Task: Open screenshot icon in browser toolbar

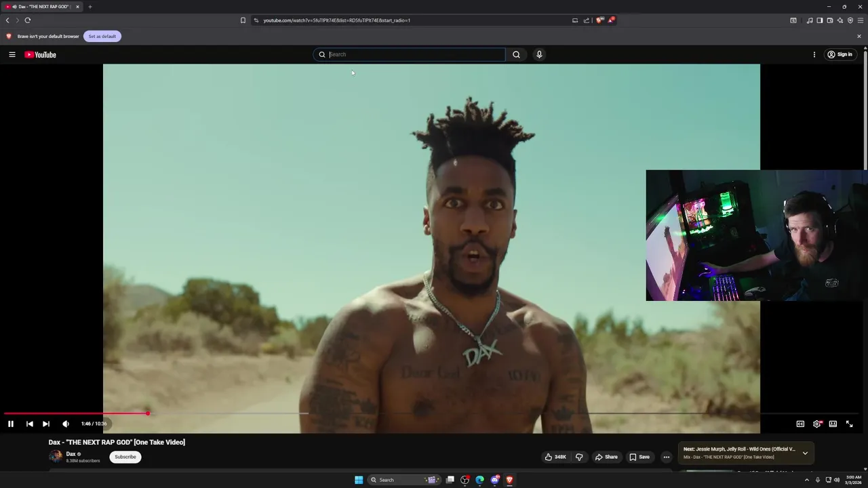Action: click(793, 20)
